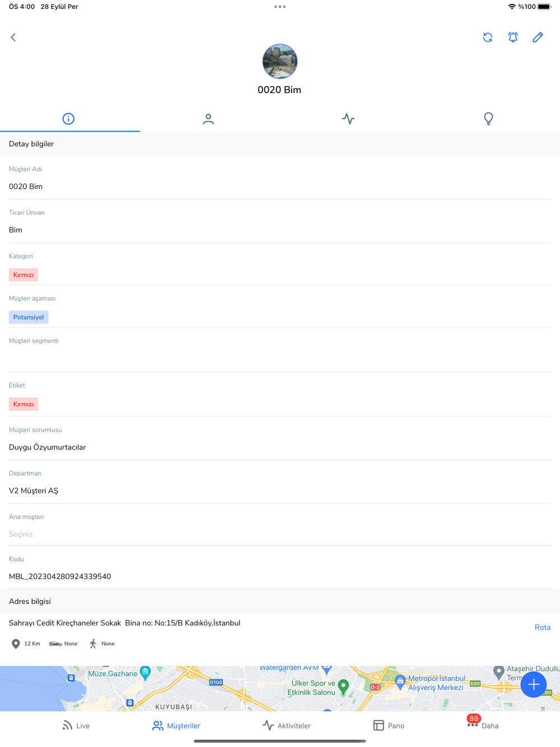The height and width of the screenshot is (747, 560).
Task: Switch to the lightbulb ideas tab
Action: coord(488,119)
